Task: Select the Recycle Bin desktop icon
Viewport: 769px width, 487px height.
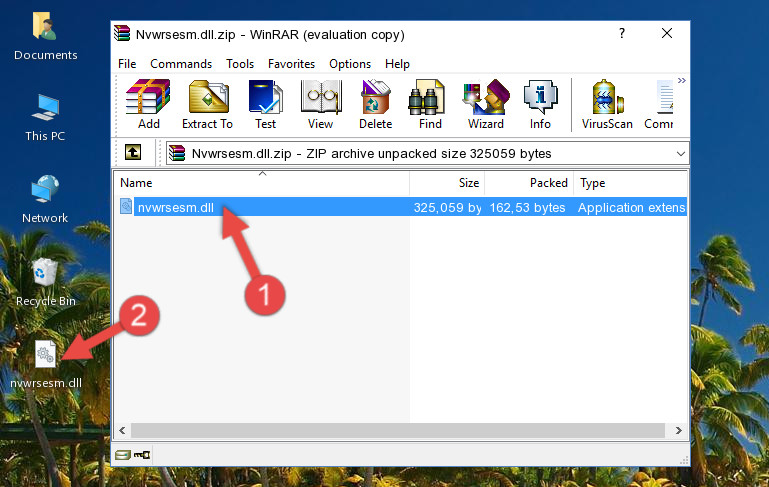Action: tap(46, 282)
